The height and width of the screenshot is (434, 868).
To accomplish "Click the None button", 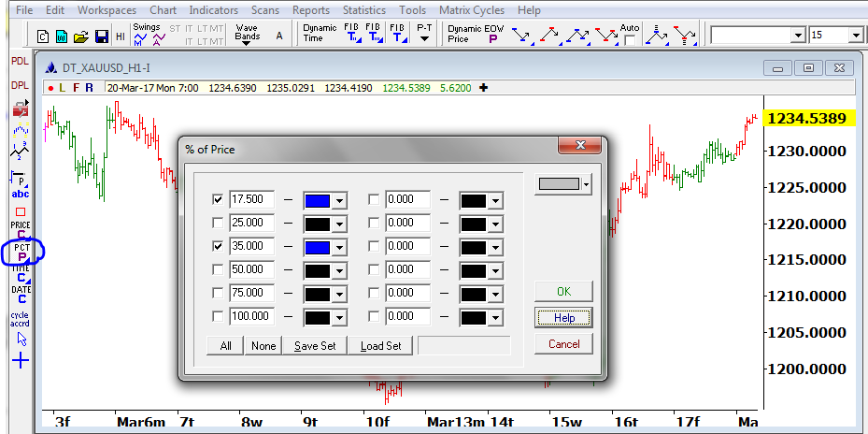I will coord(263,346).
